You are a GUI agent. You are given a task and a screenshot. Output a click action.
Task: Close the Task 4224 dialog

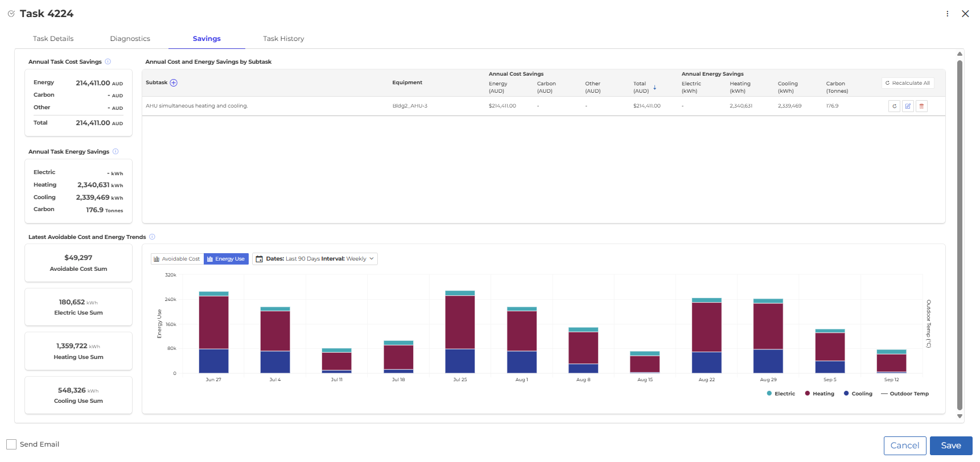[965, 14]
